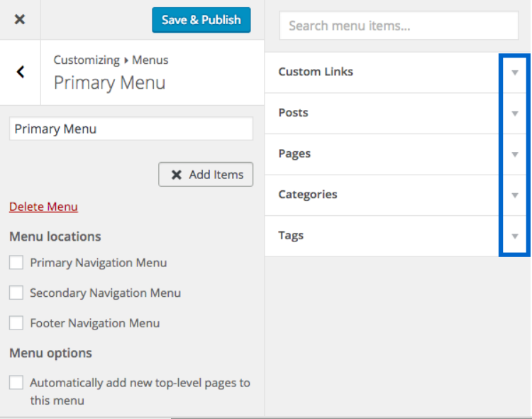Click the X icon on Add Items
532x419 pixels.
tap(177, 175)
